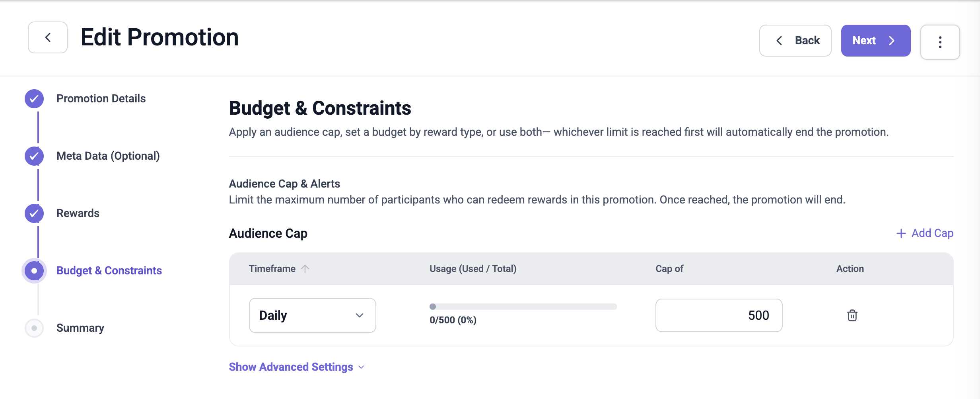Click the Budget & Constraints page heading

(320, 108)
